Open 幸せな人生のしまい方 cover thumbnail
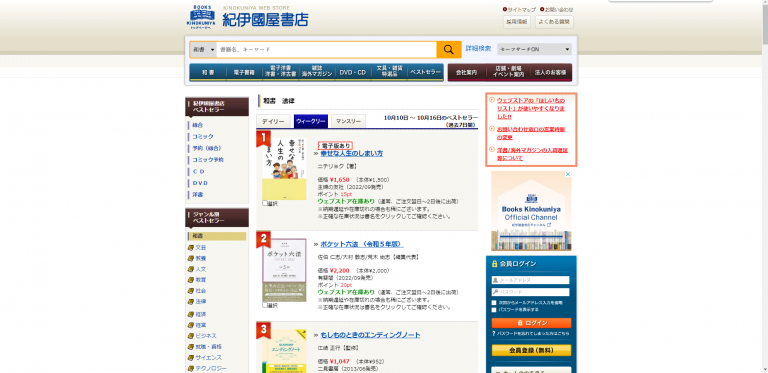Image resolution: width=768 pixels, height=373 pixels. tap(284, 169)
